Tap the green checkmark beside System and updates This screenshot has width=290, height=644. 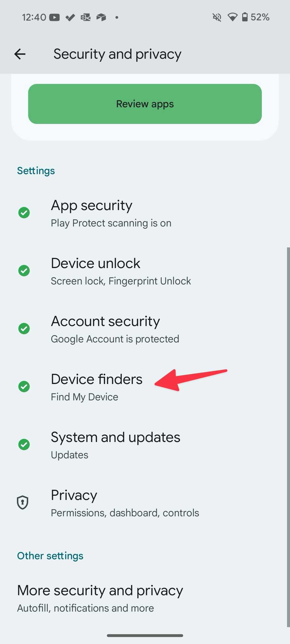(24, 444)
